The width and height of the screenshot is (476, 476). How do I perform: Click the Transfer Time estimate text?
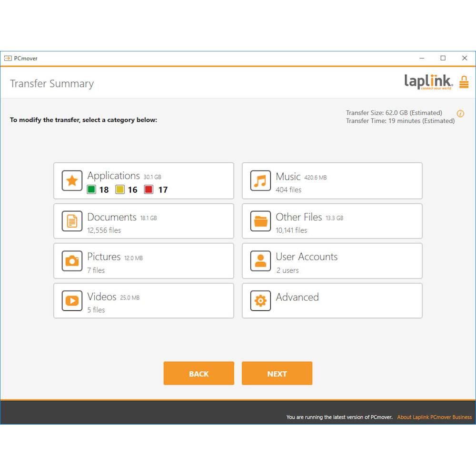400,121
